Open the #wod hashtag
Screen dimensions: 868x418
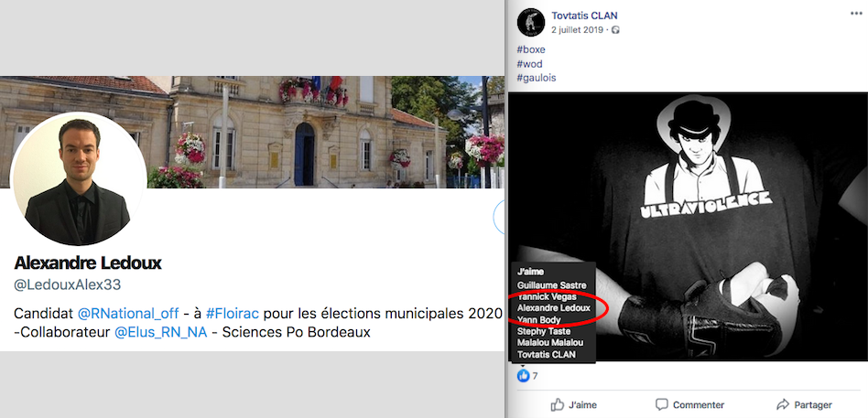pos(530,64)
